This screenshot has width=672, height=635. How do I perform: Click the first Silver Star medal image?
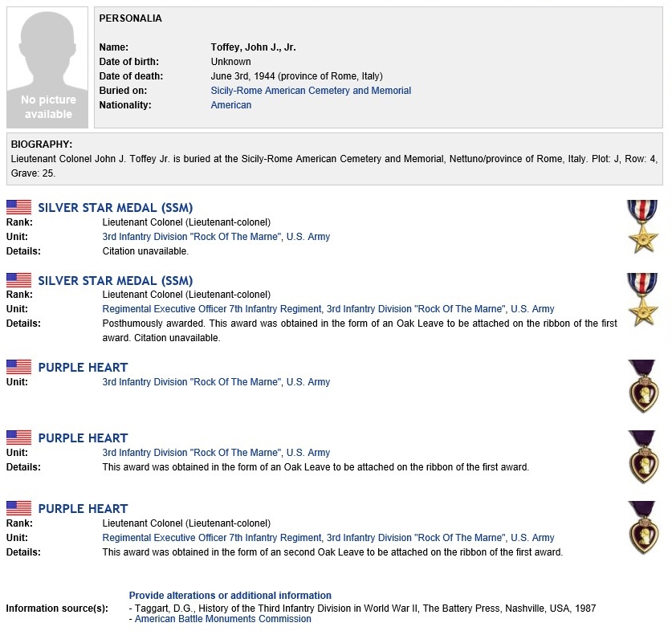pos(642,226)
